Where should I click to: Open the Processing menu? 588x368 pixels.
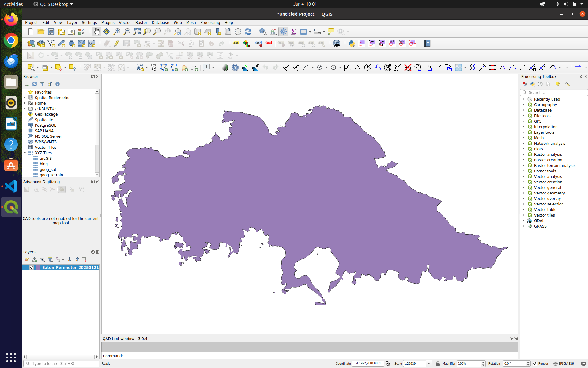coord(210,22)
